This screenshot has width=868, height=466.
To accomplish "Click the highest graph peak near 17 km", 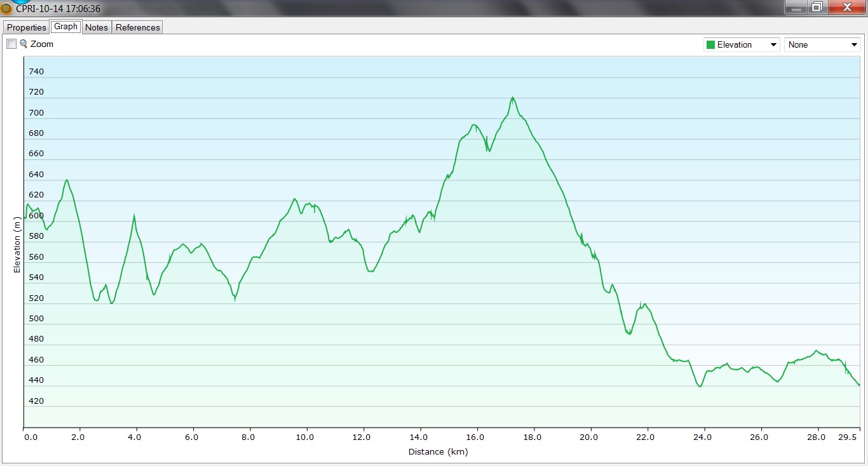I will [512, 98].
